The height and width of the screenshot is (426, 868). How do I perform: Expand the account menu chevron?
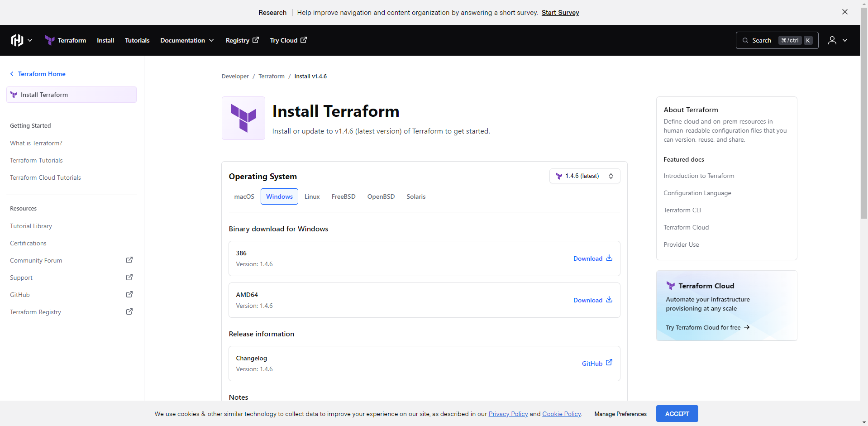click(x=845, y=40)
